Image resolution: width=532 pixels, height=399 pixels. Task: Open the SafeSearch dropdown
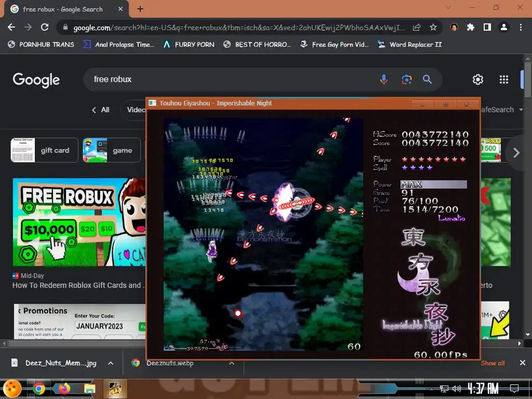click(501, 110)
